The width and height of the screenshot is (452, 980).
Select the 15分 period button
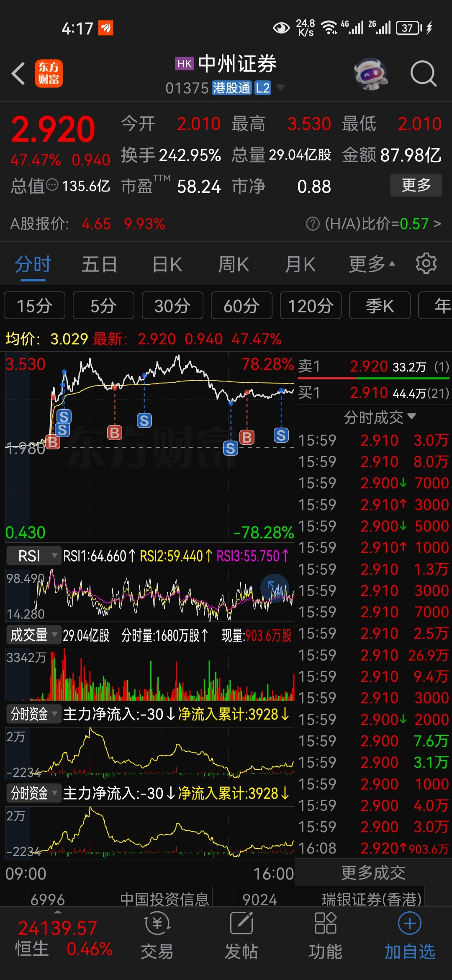click(x=34, y=306)
